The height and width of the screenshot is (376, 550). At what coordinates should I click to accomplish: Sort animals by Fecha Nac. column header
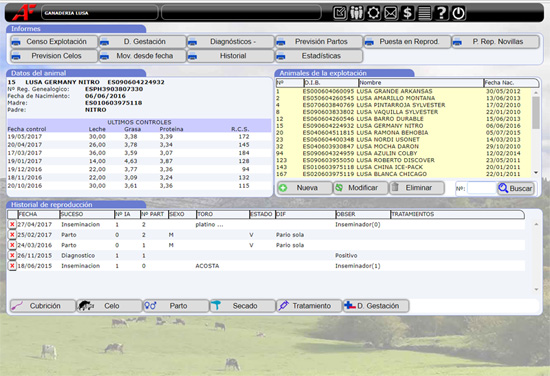[511, 83]
